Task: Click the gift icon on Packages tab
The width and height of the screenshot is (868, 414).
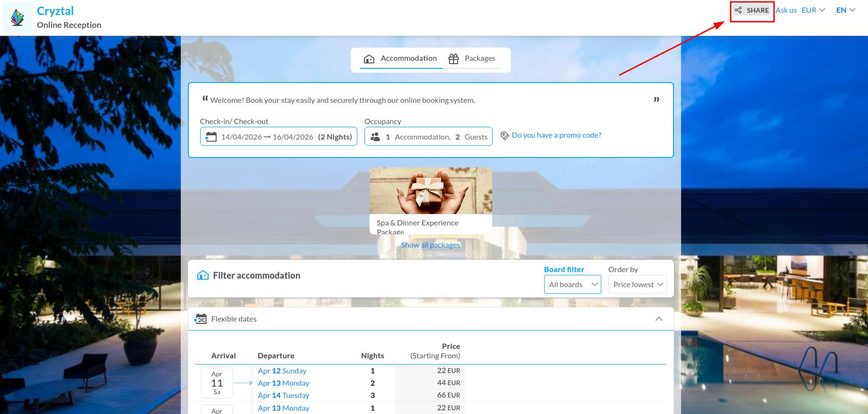Action: click(454, 58)
